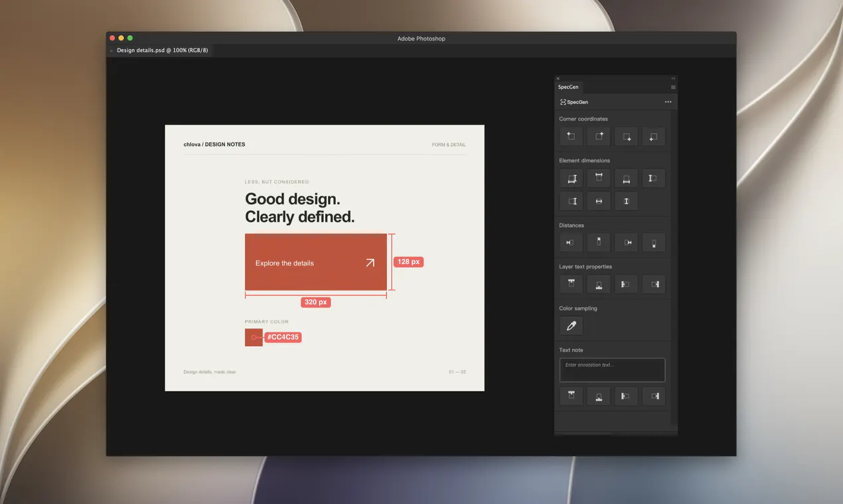Place text note on the right side
The height and width of the screenshot is (504, 843).
click(x=654, y=396)
